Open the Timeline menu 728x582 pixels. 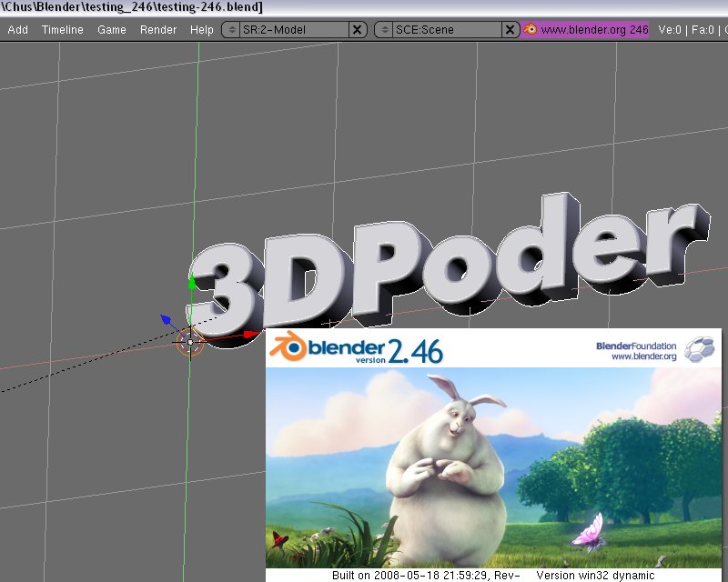point(63,30)
